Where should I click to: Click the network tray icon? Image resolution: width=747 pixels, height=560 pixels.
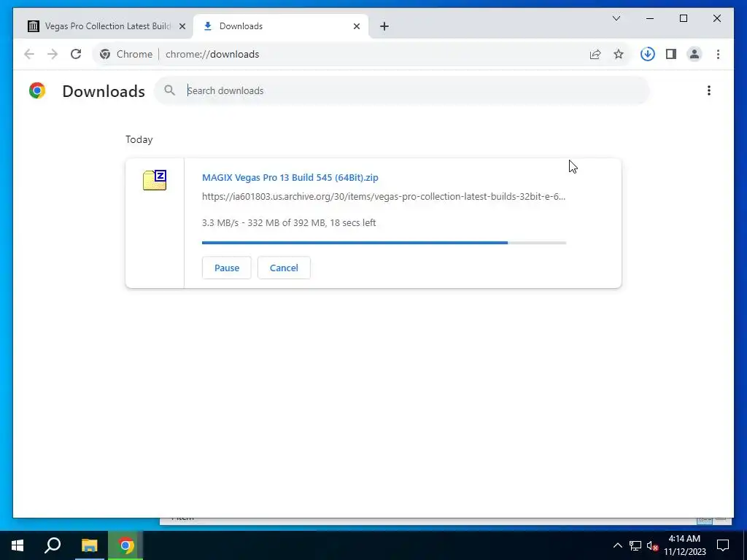click(635, 545)
